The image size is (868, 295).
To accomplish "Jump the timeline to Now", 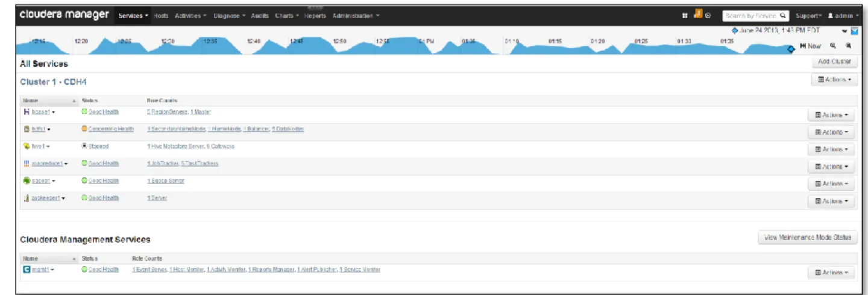I will [811, 46].
